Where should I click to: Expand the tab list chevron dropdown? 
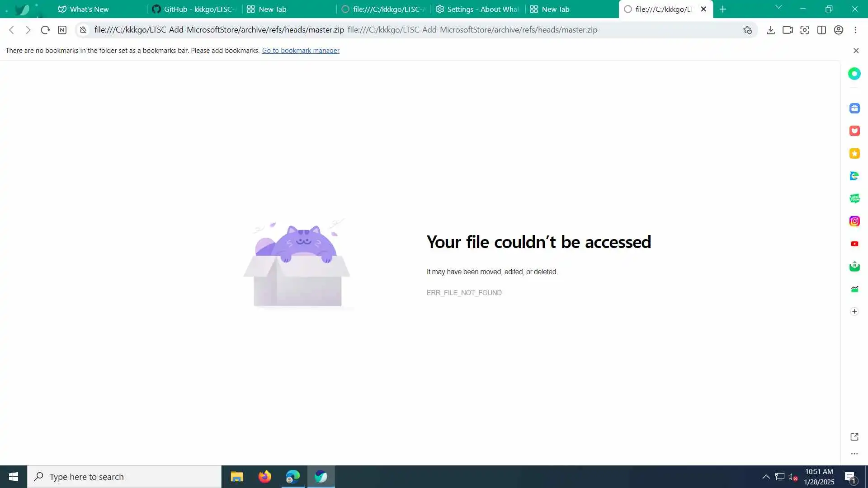tap(778, 8)
